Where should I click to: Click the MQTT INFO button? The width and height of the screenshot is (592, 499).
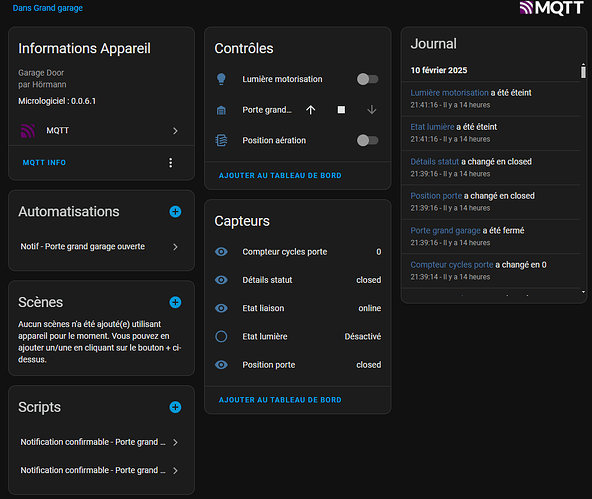click(44, 163)
